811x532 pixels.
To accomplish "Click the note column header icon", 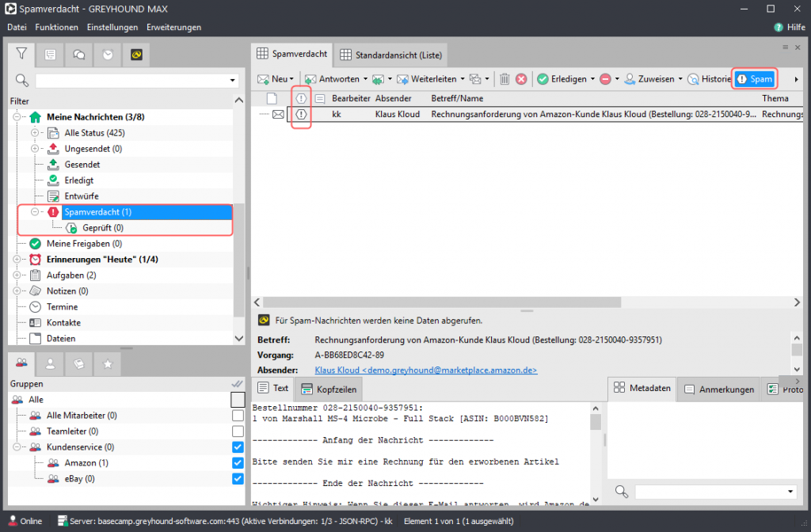I will [x=320, y=98].
